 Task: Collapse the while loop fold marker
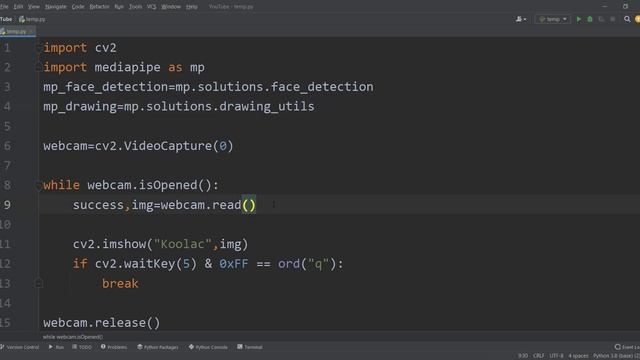click(38, 185)
